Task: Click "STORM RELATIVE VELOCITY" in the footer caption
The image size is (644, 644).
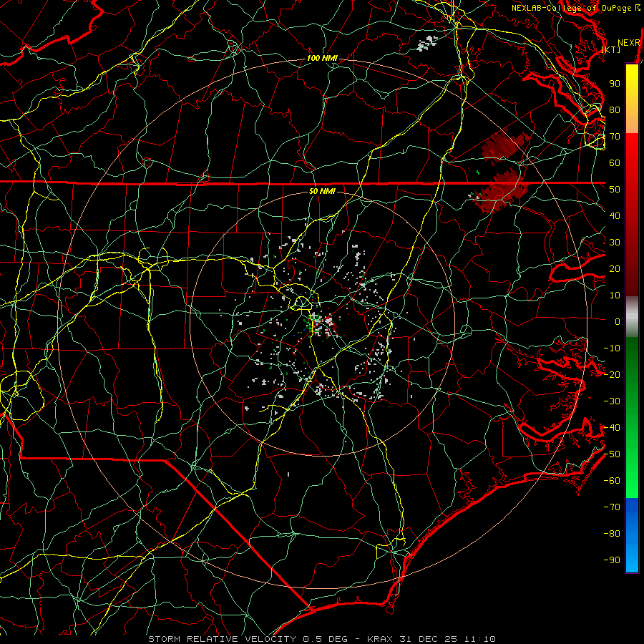Action: point(222,639)
